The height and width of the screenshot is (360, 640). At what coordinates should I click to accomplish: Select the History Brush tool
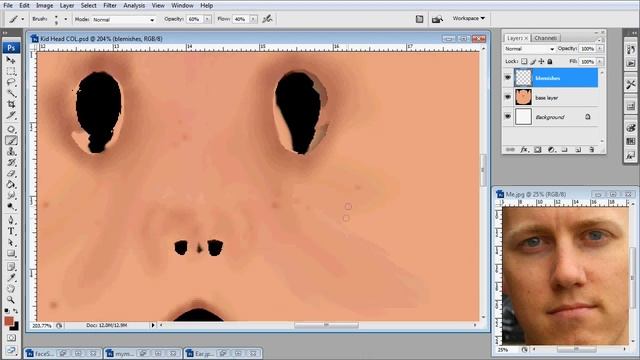coord(11,162)
